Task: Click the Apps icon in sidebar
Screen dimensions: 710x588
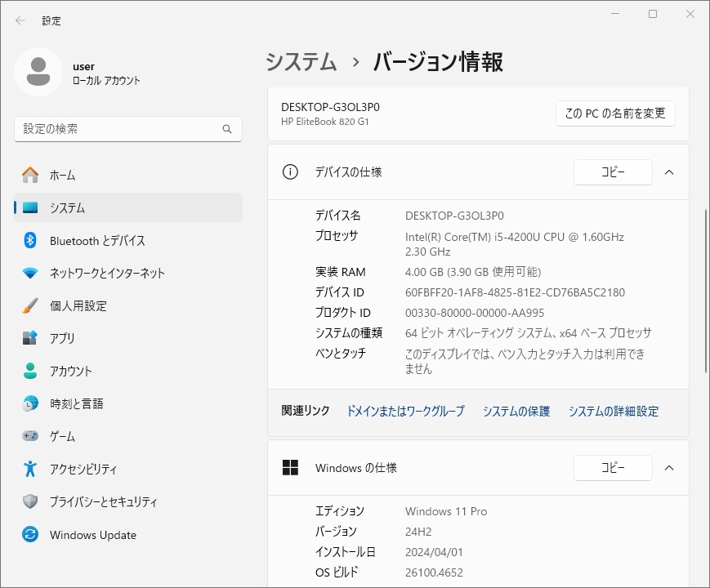Action: click(30, 338)
